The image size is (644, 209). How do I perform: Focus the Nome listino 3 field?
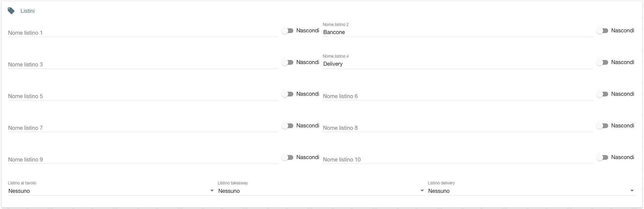143,64
